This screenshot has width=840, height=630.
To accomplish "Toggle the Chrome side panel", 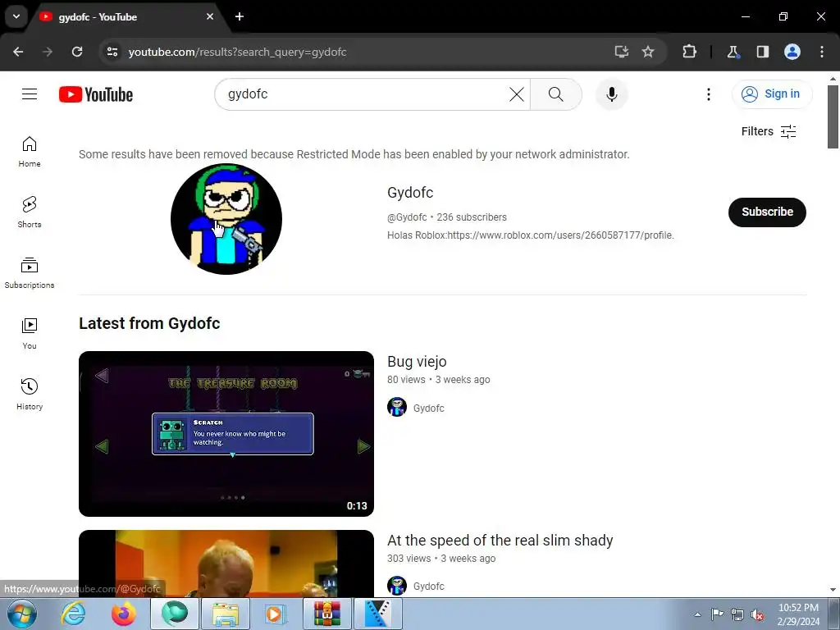I will [762, 52].
